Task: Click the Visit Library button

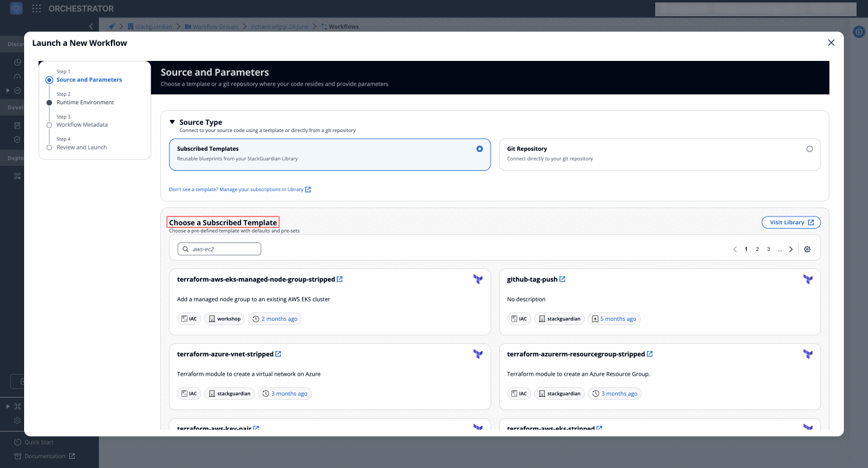Action: click(791, 223)
